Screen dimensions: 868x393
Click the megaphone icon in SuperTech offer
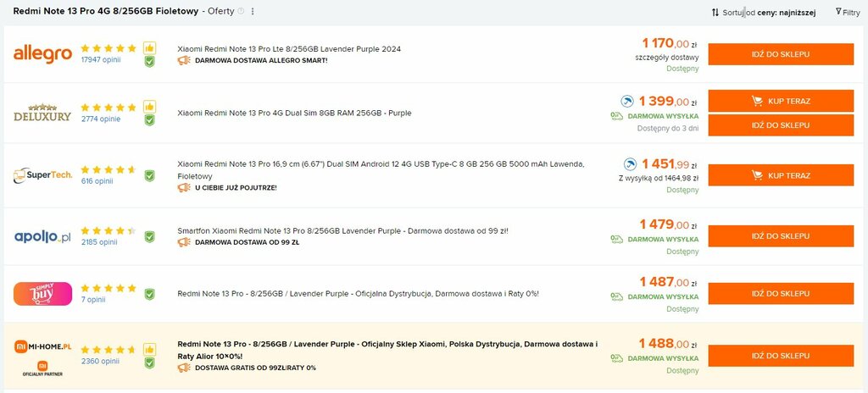(184, 188)
